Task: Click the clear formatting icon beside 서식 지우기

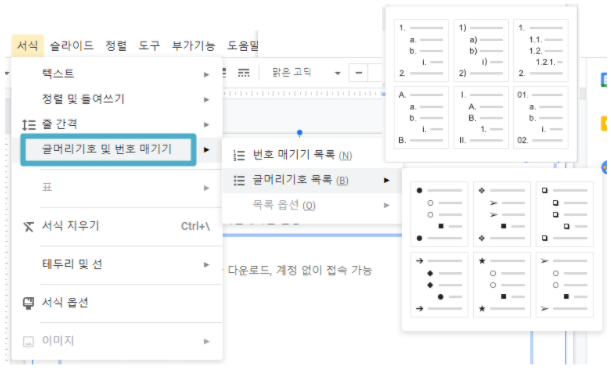Action: click(28, 226)
